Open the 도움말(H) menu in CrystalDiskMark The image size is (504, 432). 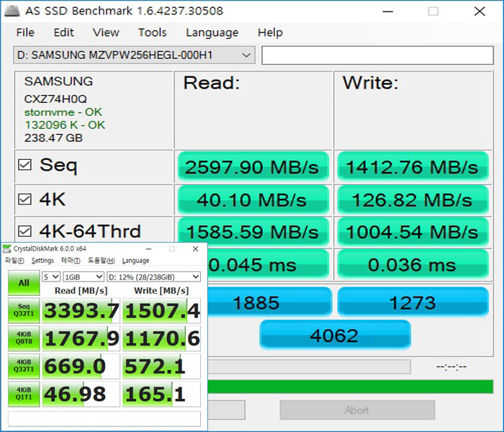pos(102,261)
